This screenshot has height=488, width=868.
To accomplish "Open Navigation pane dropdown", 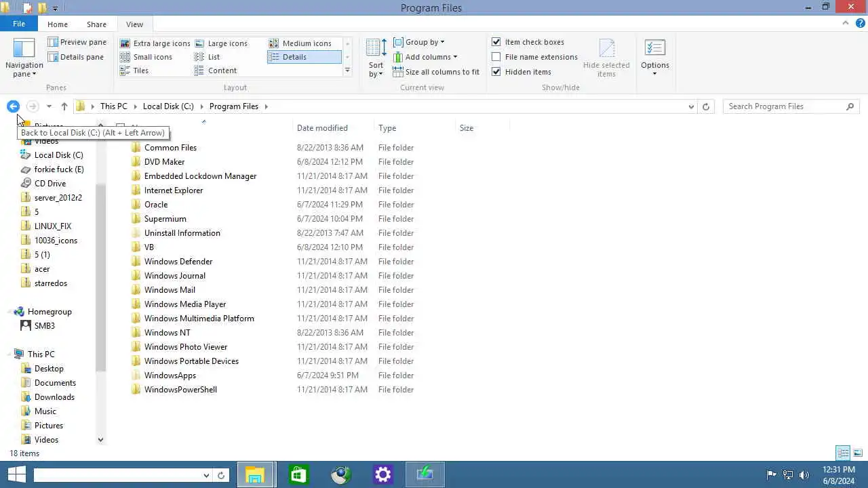I will (x=24, y=58).
